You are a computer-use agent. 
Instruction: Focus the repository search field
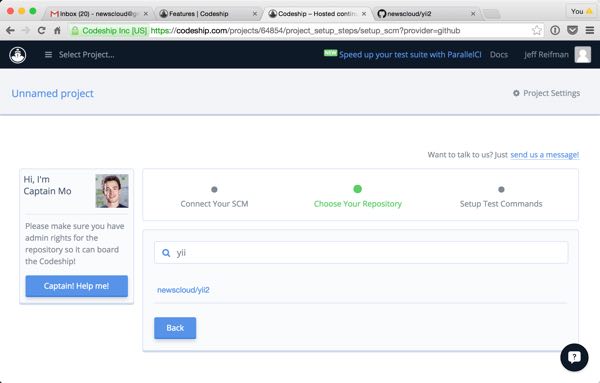tap(361, 253)
